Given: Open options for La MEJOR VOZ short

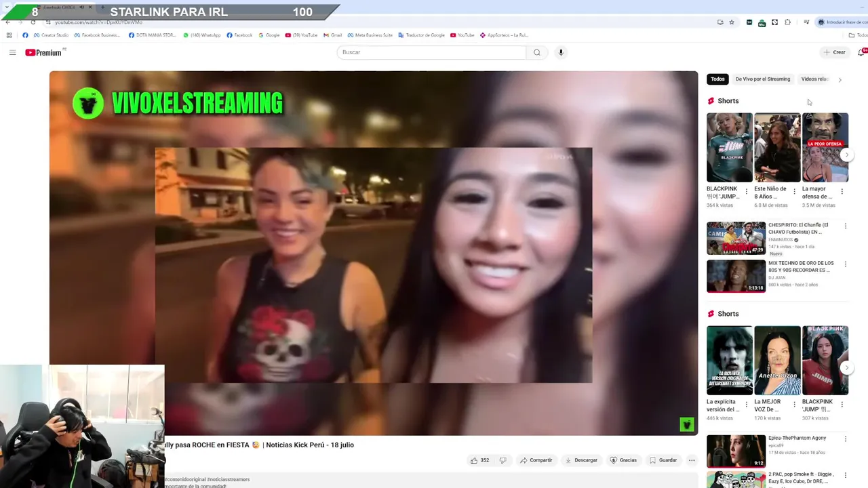Looking at the screenshot, I should coord(794,405).
